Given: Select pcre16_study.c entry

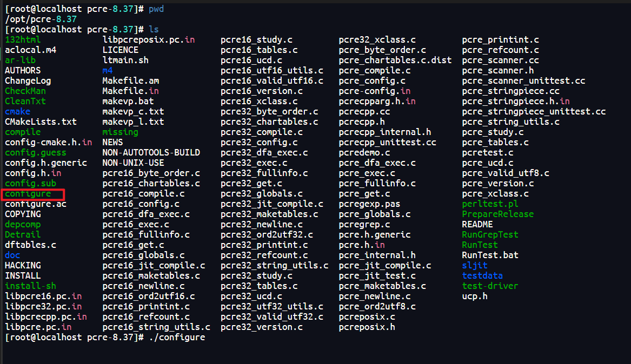Looking at the screenshot, I should point(256,40).
